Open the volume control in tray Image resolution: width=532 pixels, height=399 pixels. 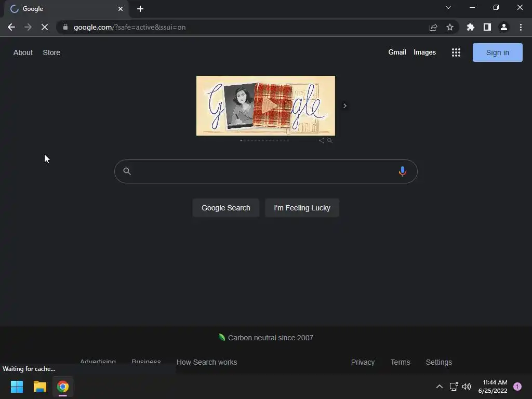coord(467,387)
